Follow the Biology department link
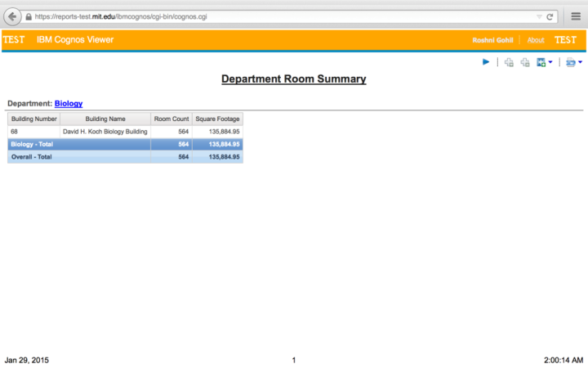This screenshot has height=368, width=588. tap(69, 104)
